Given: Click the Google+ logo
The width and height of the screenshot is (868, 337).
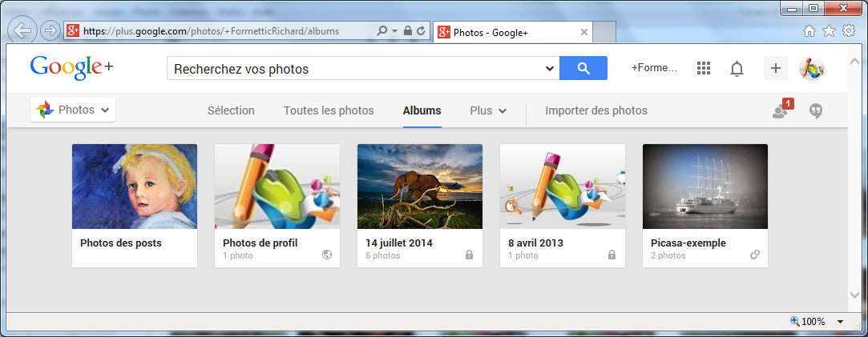Looking at the screenshot, I should point(72,68).
